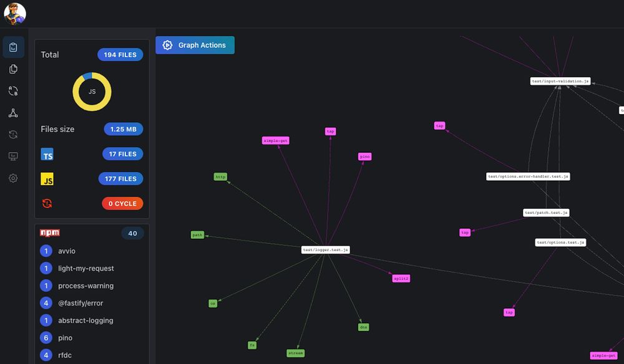The width and height of the screenshot is (624, 364).
Task: Select tap node linked to logger test
Action: point(330,131)
